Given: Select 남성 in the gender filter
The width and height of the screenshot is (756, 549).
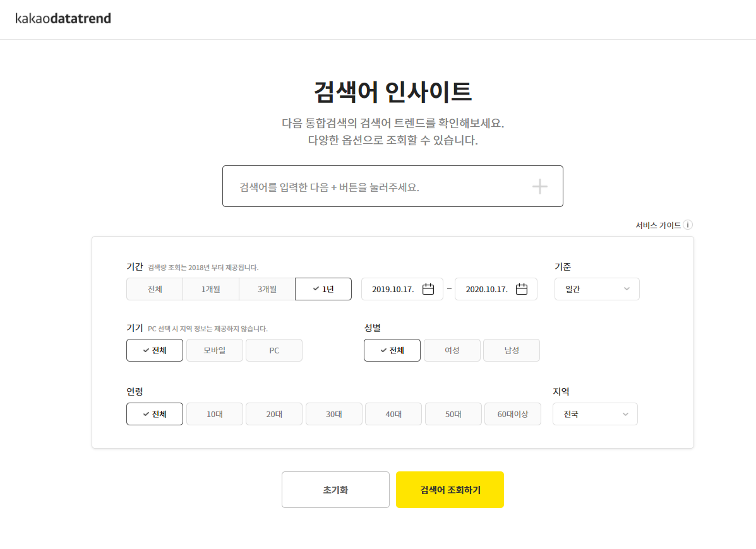Looking at the screenshot, I should tap(512, 350).
